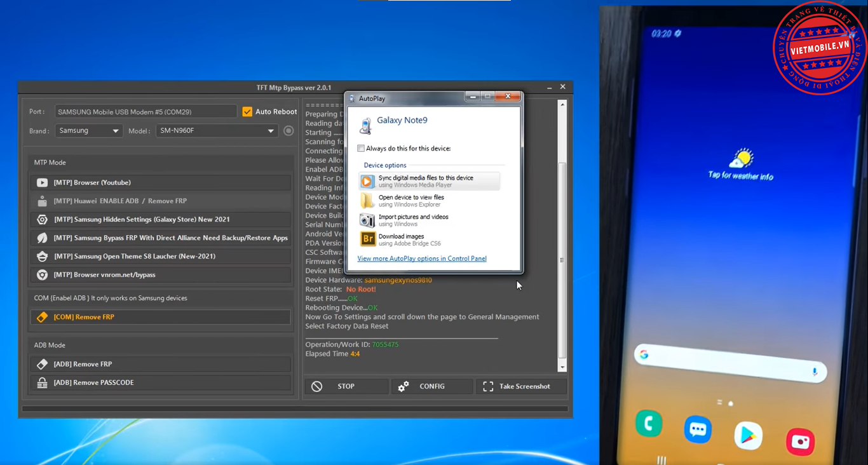Click the Take Screenshot button
The width and height of the screenshot is (868, 465).
(x=521, y=386)
